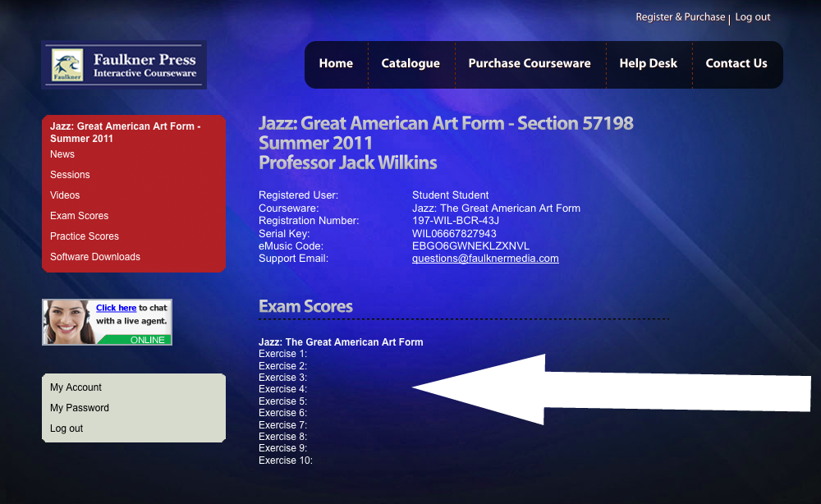Screen dimensions: 821x504
Task: Click the 'Exercise 10:' row
Action: pyautogui.click(x=286, y=460)
